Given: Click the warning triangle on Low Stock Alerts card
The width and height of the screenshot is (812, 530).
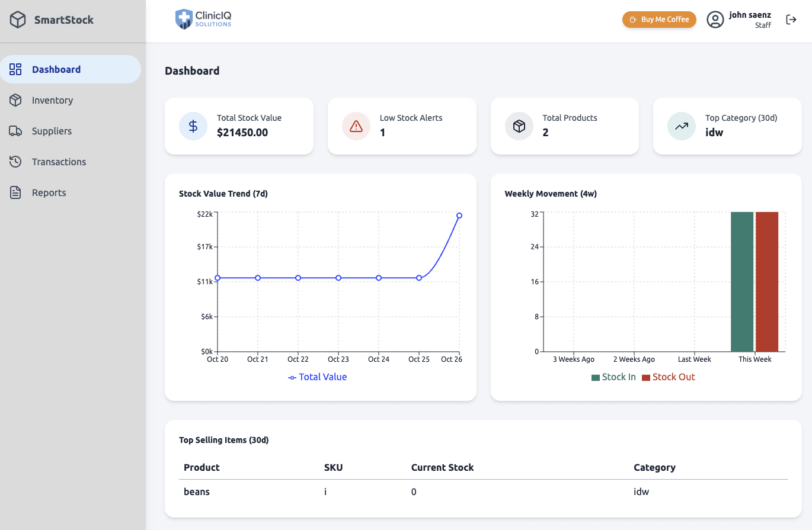Looking at the screenshot, I should click(x=356, y=126).
